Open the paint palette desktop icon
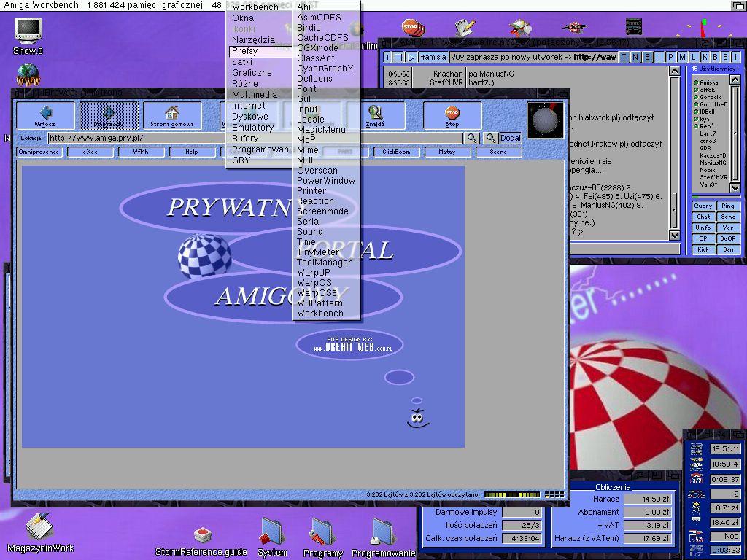Image resolution: width=747 pixels, height=560 pixels. coord(519,28)
